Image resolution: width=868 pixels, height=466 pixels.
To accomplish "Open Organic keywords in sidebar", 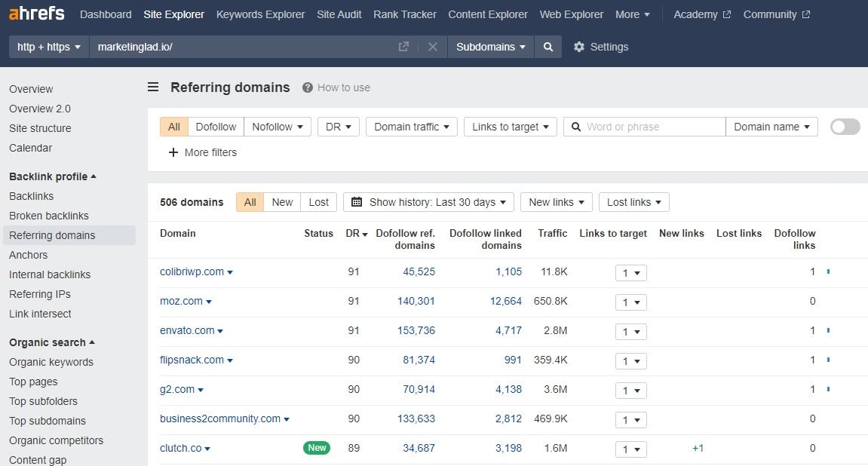I will [x=51, y=362].
